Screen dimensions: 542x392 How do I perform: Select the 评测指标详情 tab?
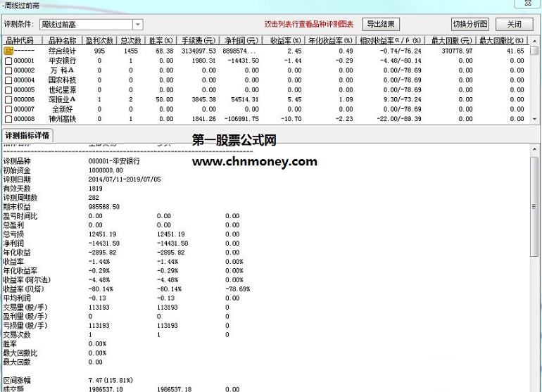(x=27, y=135)
